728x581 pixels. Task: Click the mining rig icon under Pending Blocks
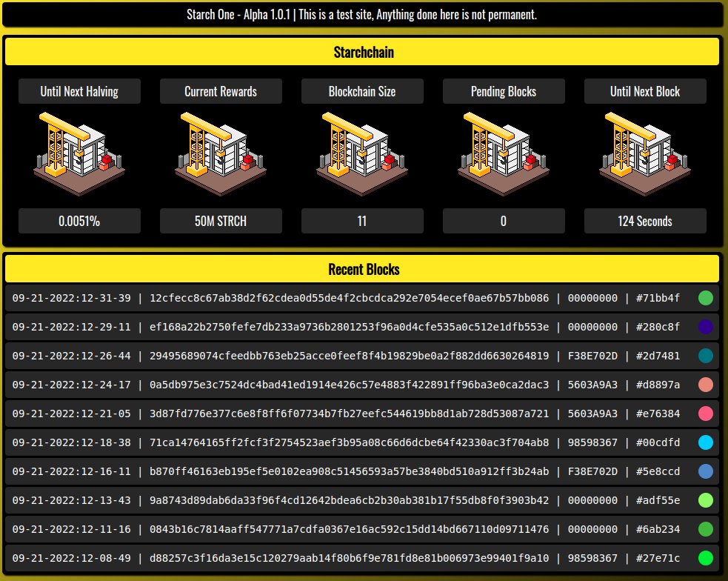tap(504, 154)
